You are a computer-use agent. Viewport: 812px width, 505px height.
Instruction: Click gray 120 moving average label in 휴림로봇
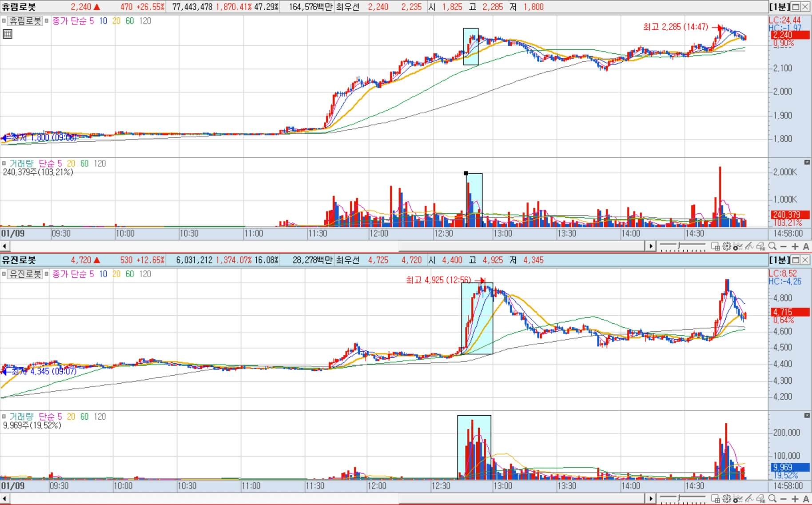(145, 21)
